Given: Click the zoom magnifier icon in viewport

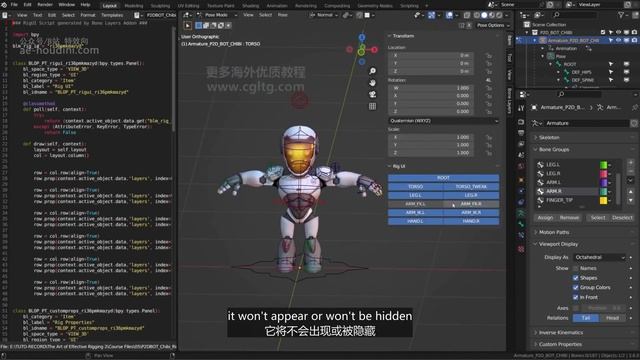Looking at the screenshot, I should pyautogui.click(x=372, y=71).
